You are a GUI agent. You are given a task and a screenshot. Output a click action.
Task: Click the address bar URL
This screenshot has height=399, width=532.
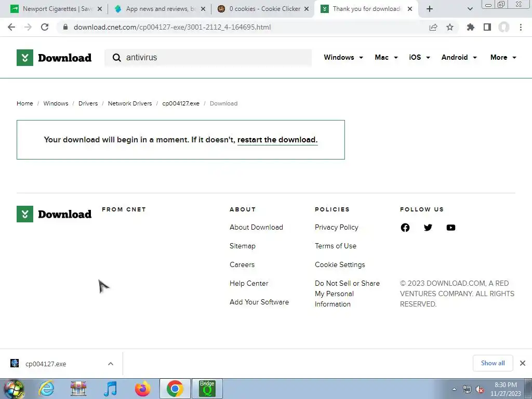(x=172, y=27)
